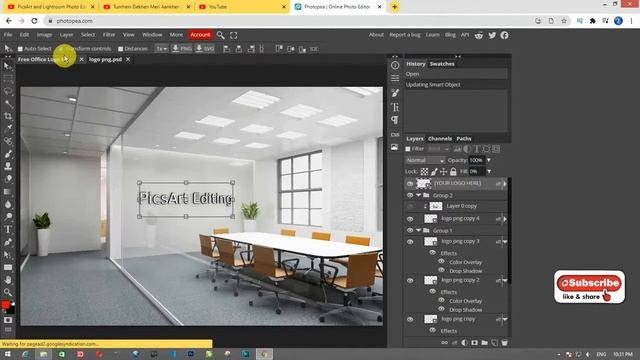Switch to the Swatches tab
This screenshot has width=640, height=360.
point(442,64)
